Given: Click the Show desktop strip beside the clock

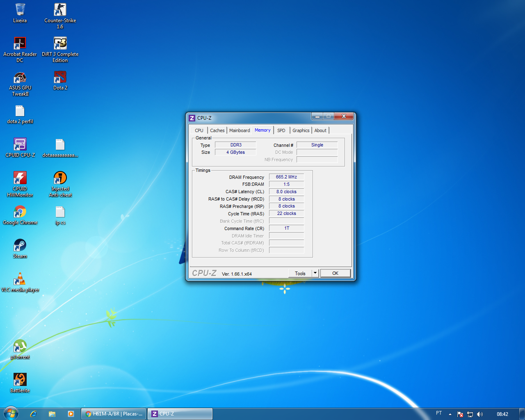Looking at the screenshot, I should [522, 414].
